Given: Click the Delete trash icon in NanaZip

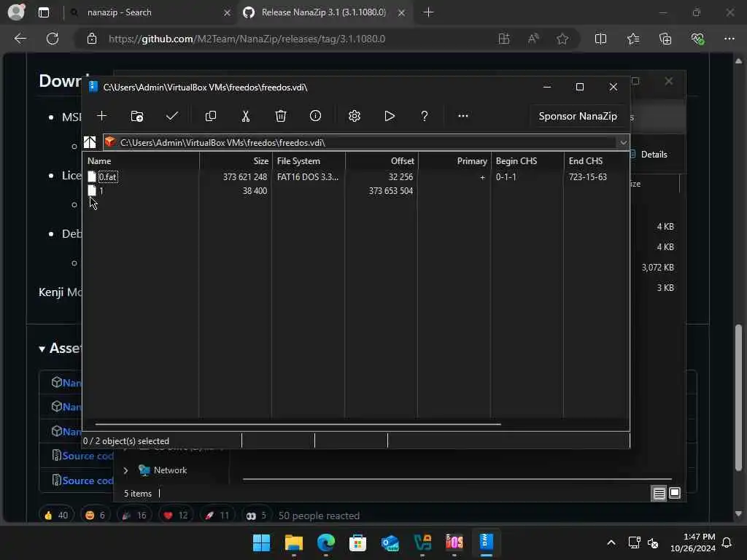Looking at the screenshot, I should point(281,116).
